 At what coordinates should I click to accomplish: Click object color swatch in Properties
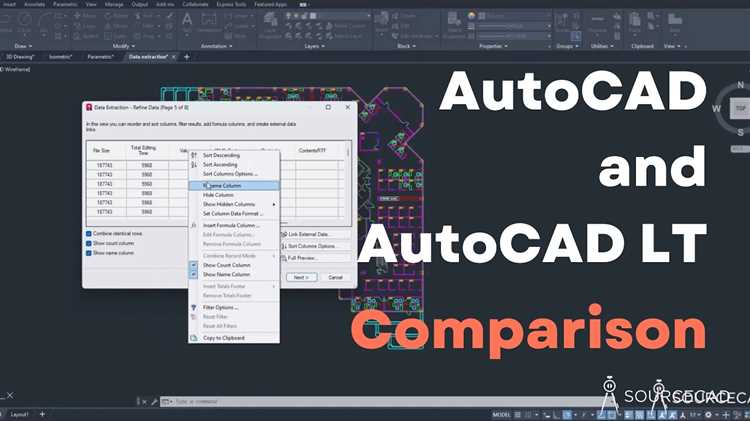[472, 16]
